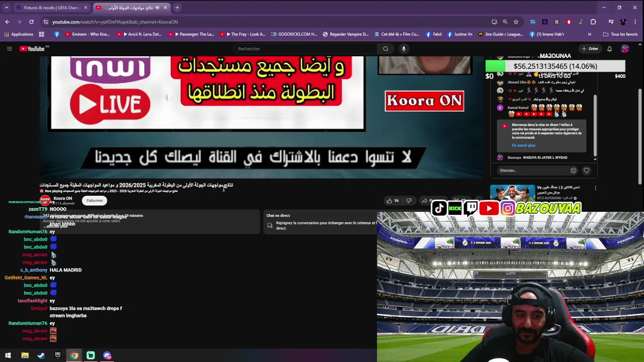View site information icon in address bar

[x=46, y=22]
